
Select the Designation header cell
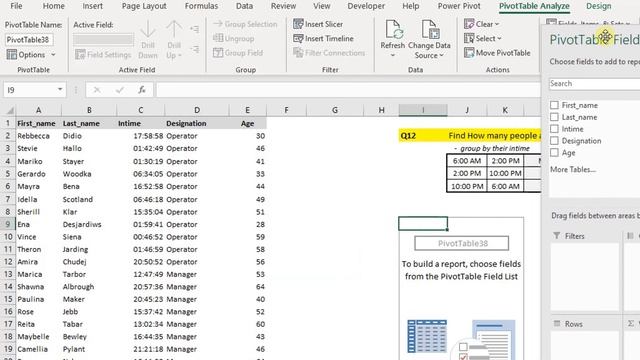click(197, 123)
